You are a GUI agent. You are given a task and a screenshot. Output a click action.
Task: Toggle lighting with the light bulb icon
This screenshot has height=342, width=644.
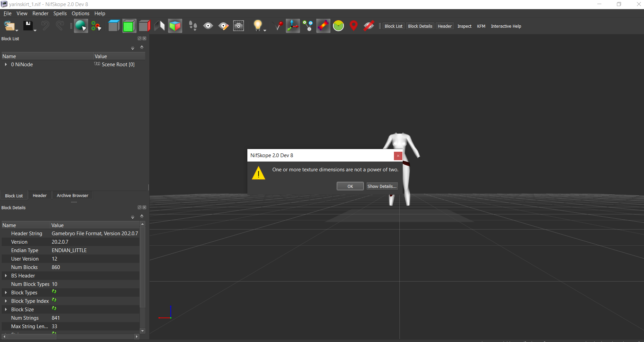click(258, 26)
